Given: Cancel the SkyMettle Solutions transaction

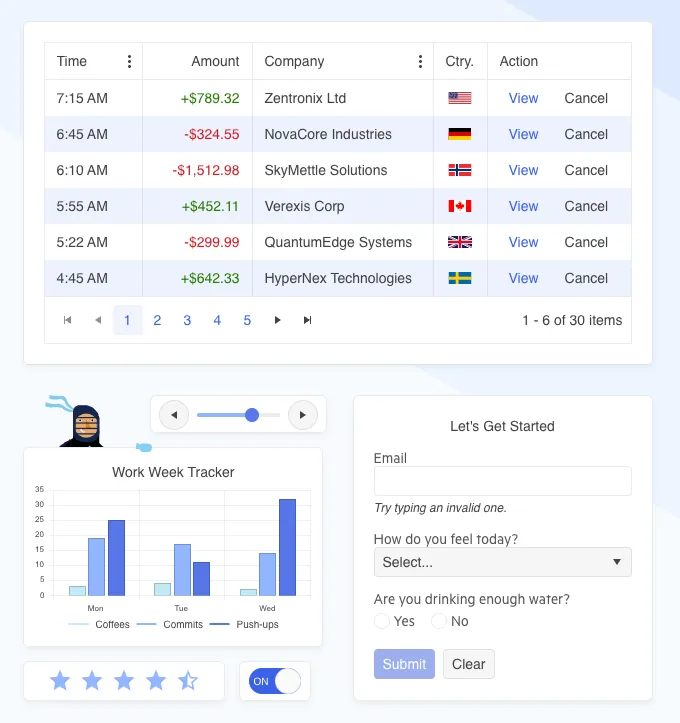Looking at the screenshot, I should pyautogui.click(x=586, y=170).
